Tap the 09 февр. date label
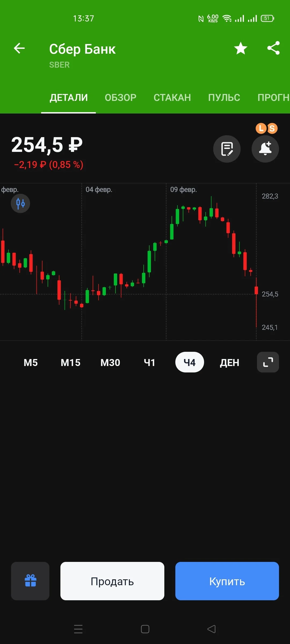290x644 pixels. [x=183, y=190]
